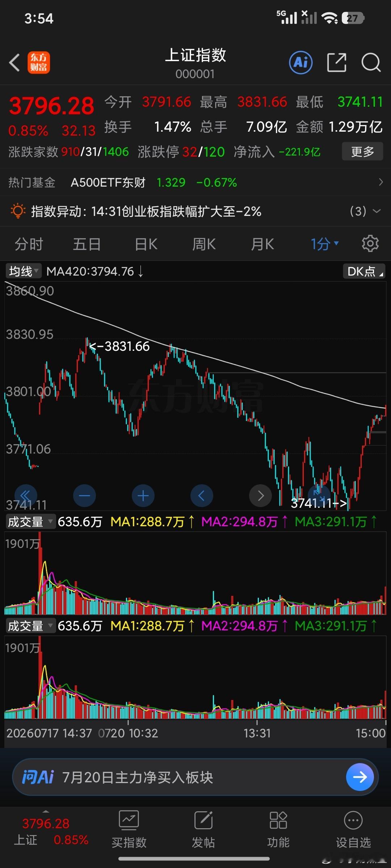Switch to 分时 tab
The width and height of the screenshot is (391, 868).
[29, 244]
